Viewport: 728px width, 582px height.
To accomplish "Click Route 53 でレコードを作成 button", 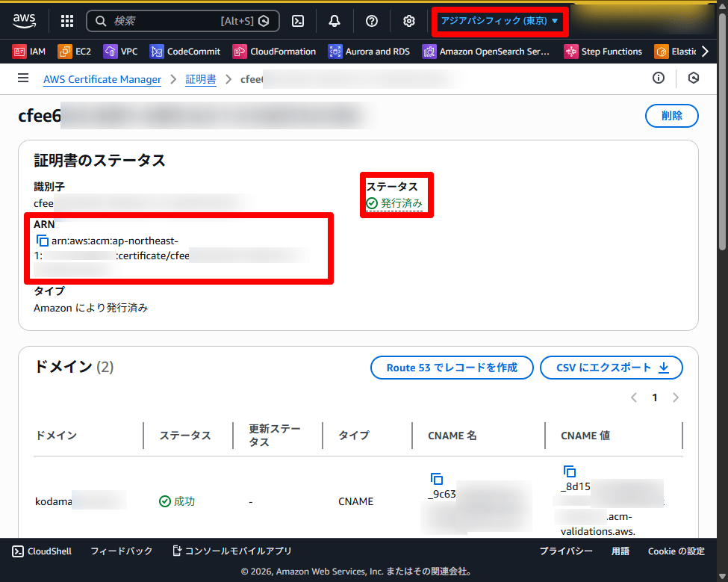I will [452, 368].
